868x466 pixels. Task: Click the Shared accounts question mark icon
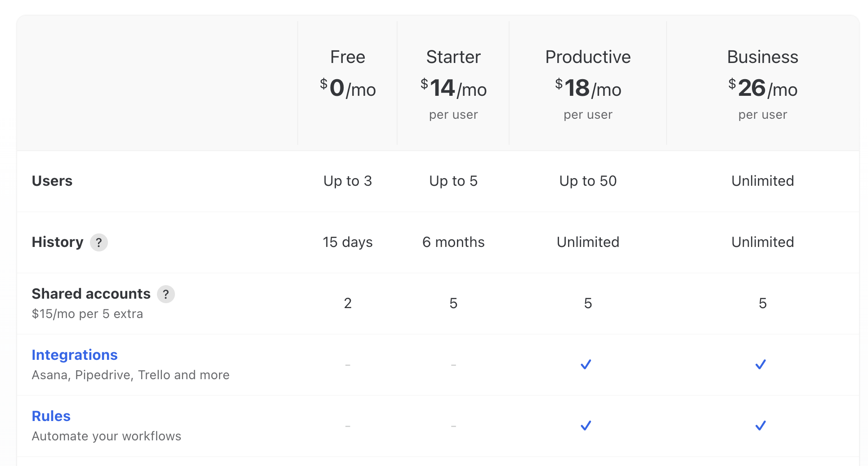166,294
